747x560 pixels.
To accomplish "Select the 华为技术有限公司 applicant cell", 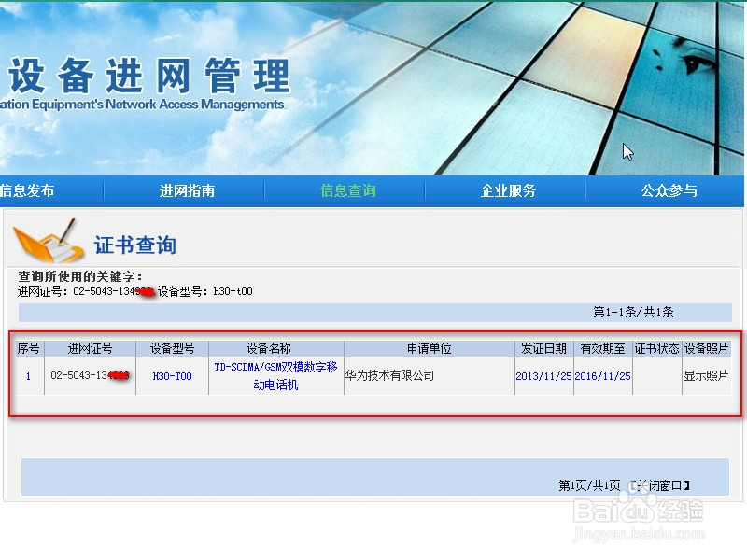I will (x=387, y=377).
